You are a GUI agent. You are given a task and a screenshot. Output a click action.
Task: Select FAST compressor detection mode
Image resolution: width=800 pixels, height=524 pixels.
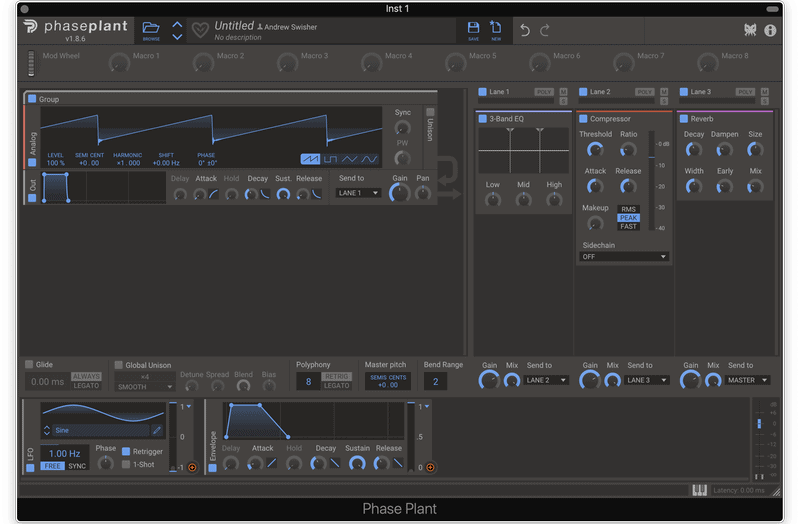[629, 227]
